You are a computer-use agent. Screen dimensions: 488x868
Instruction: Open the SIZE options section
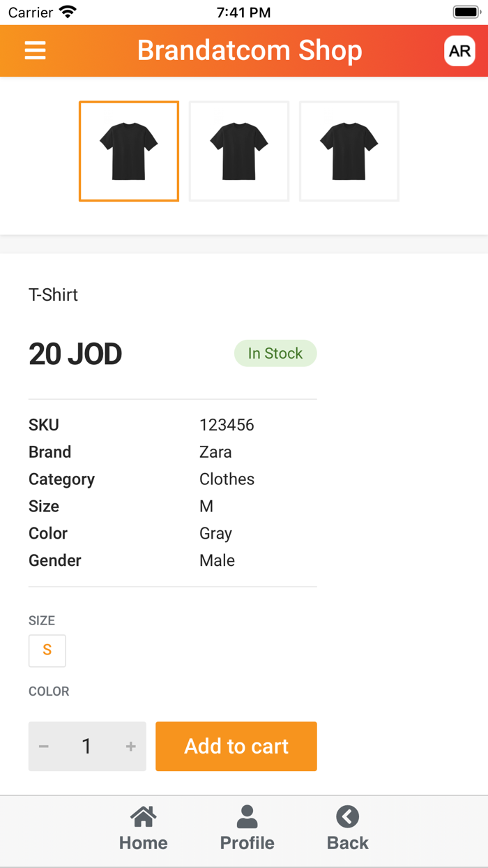click(x=40, y=620)
